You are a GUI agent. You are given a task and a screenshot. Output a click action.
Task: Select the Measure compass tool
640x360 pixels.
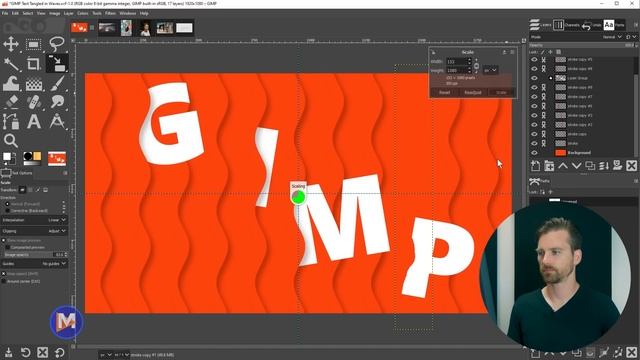pyautogui.click(x=57, y=121)
